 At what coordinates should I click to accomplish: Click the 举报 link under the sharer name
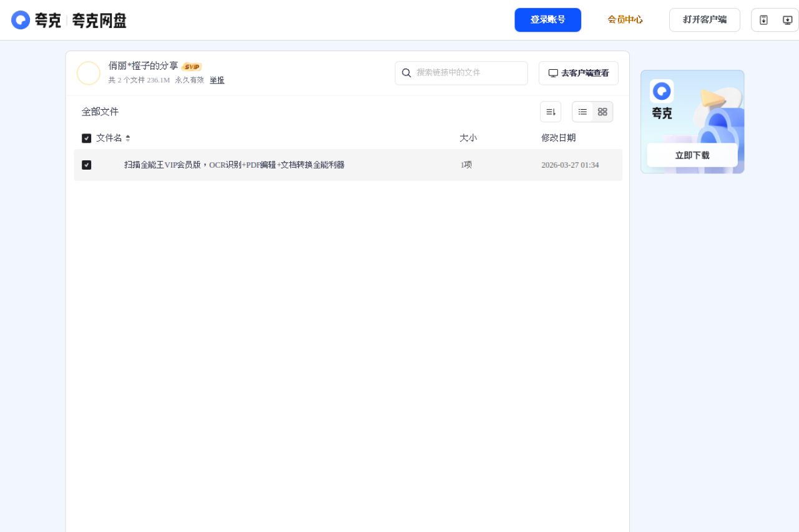[x=216, y=80]
